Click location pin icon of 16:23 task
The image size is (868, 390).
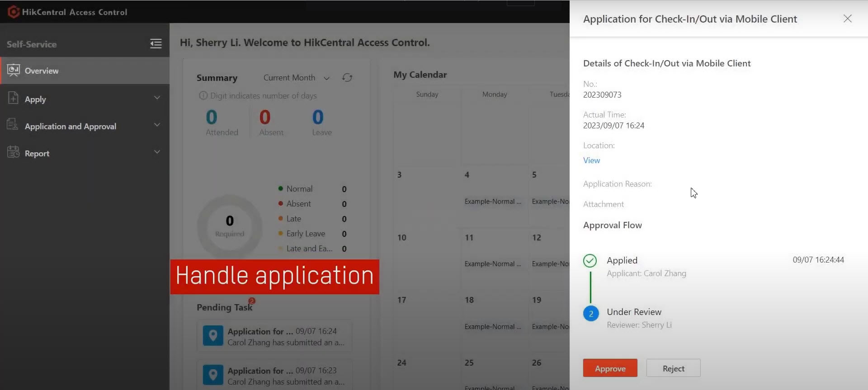coord(213,375)
